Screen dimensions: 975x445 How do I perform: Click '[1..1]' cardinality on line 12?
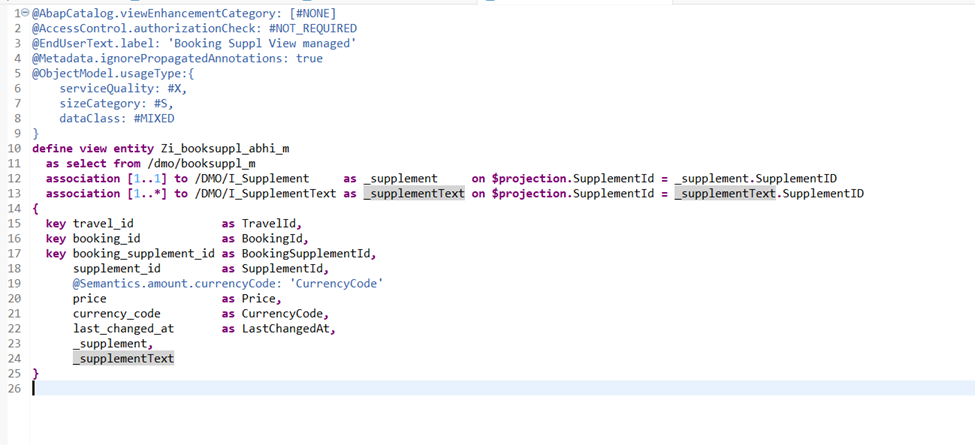147,178
